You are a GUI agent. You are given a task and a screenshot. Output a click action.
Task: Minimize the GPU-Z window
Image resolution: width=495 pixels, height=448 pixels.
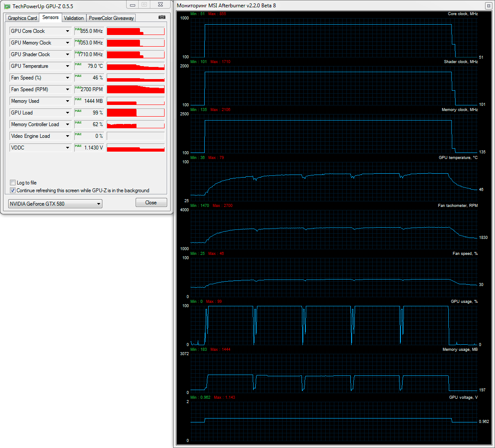click(x=133, y=5)
